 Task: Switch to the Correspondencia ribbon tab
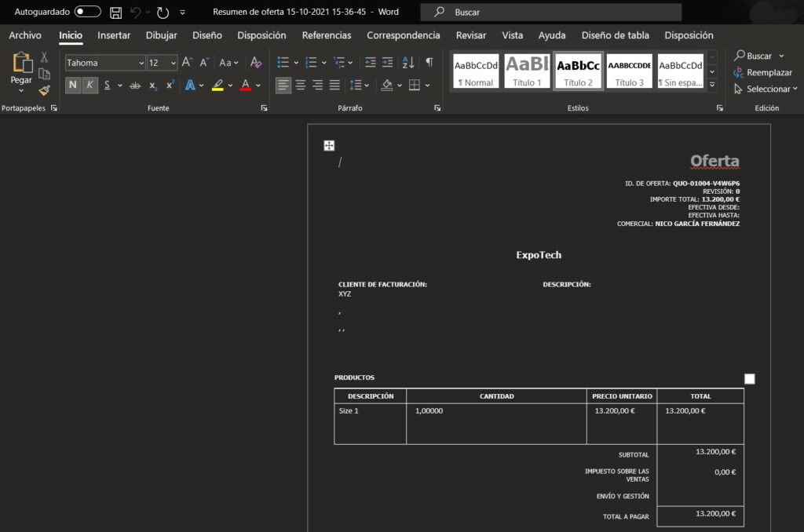tap(403, 35)
